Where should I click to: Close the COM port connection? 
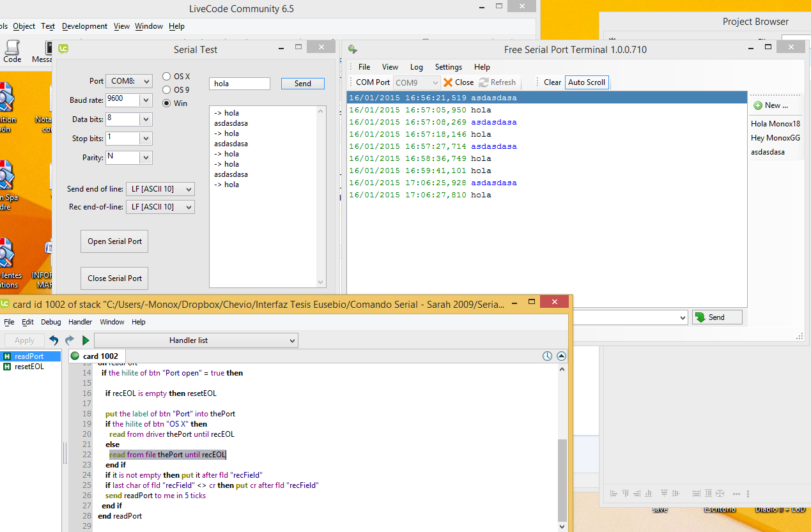tap(458, 82)
